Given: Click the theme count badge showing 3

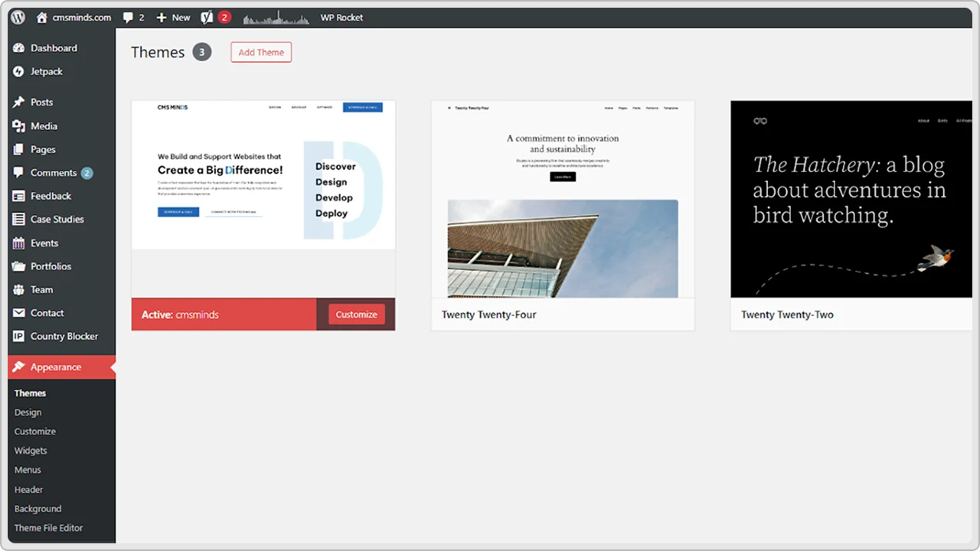Looking at the screenshot, I should 202,52.
